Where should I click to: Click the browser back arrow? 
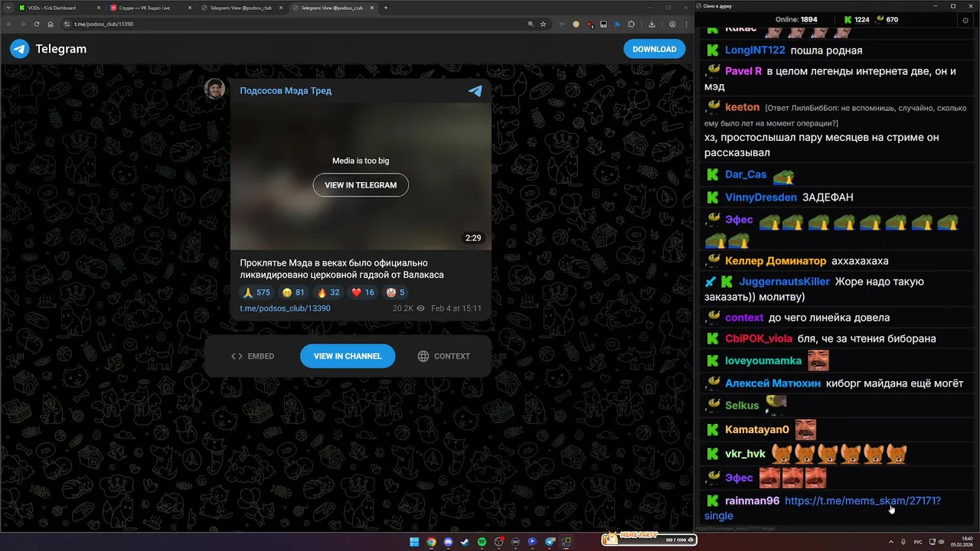9,24
